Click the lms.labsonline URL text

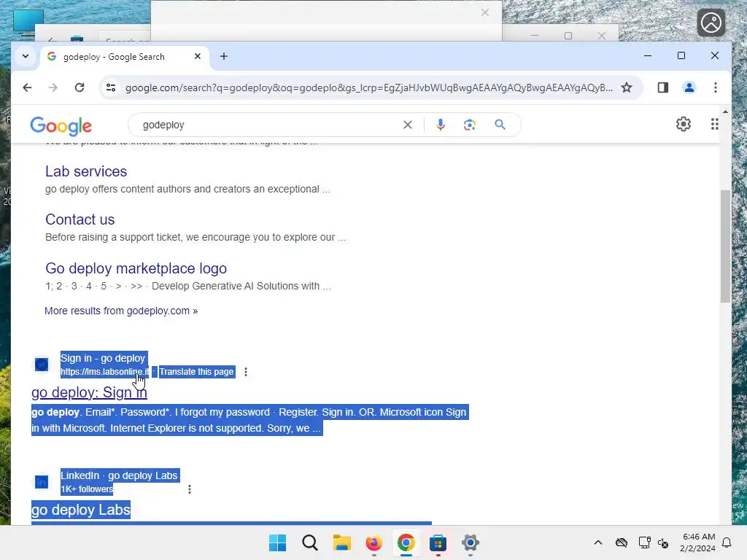(104, 372)
